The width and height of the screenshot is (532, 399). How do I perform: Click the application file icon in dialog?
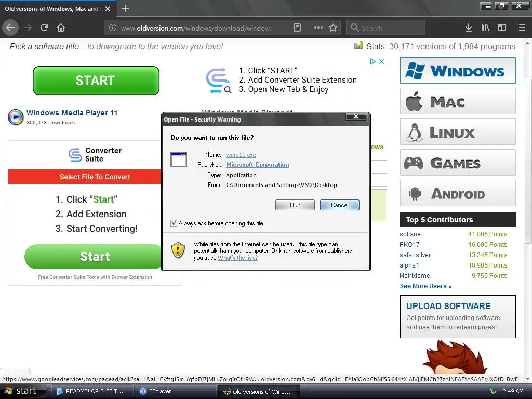[179, 160]
